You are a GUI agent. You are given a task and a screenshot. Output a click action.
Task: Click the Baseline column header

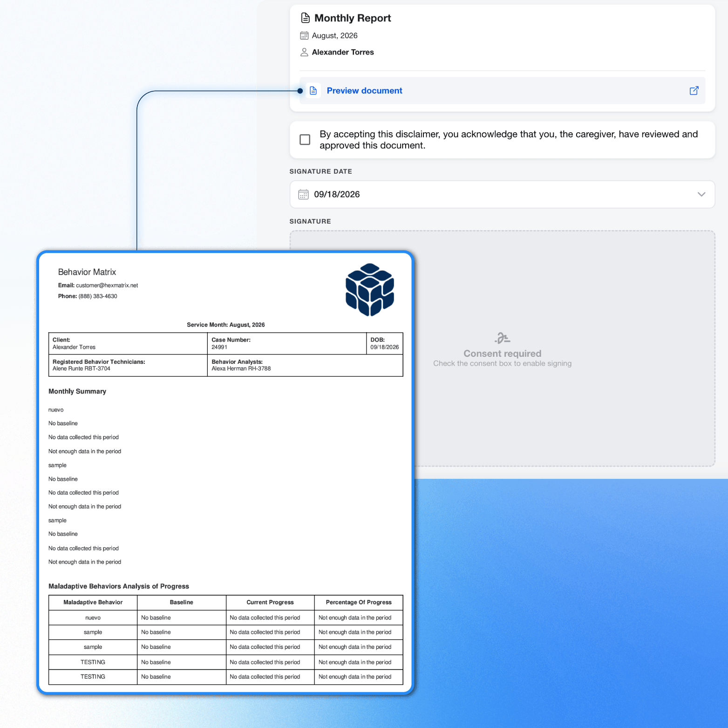tap(182, 602)
